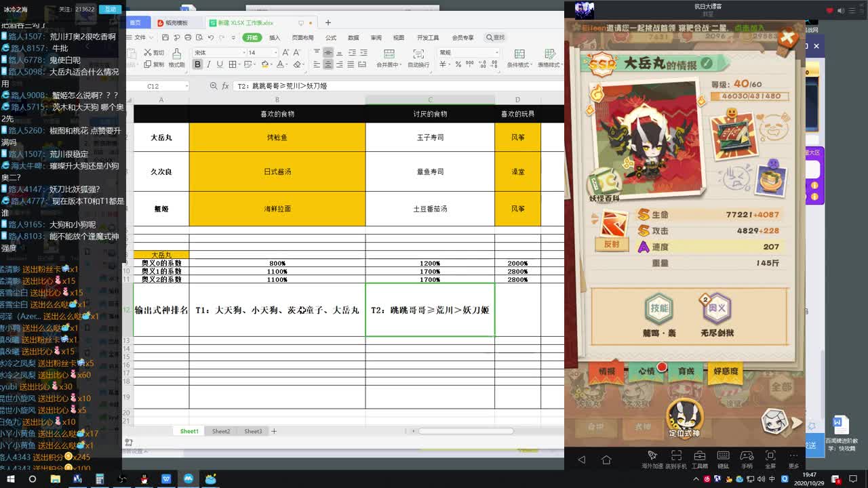Toggle left horizontal alignment
This screenshot has width=868, height=488.
coord(317,64)
